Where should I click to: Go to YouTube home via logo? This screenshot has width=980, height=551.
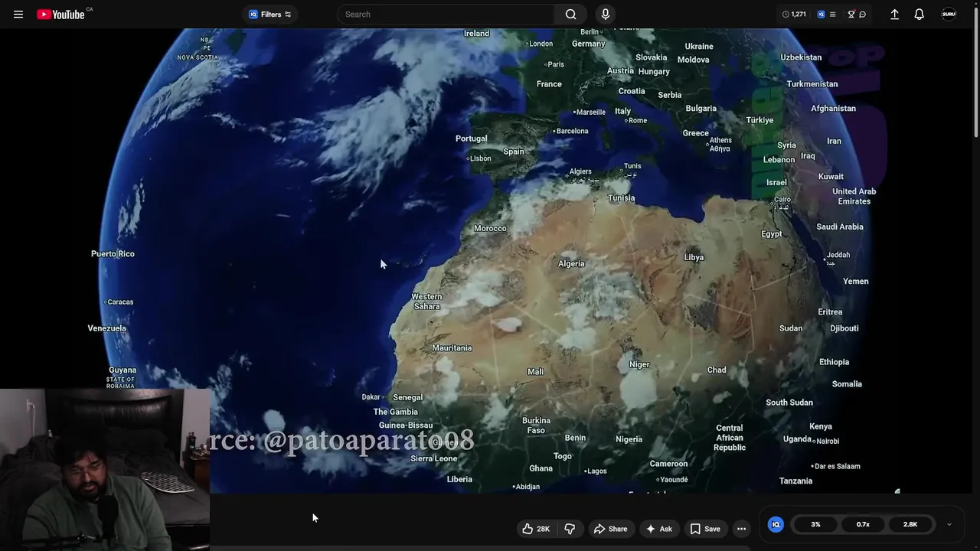coord(61,15)
